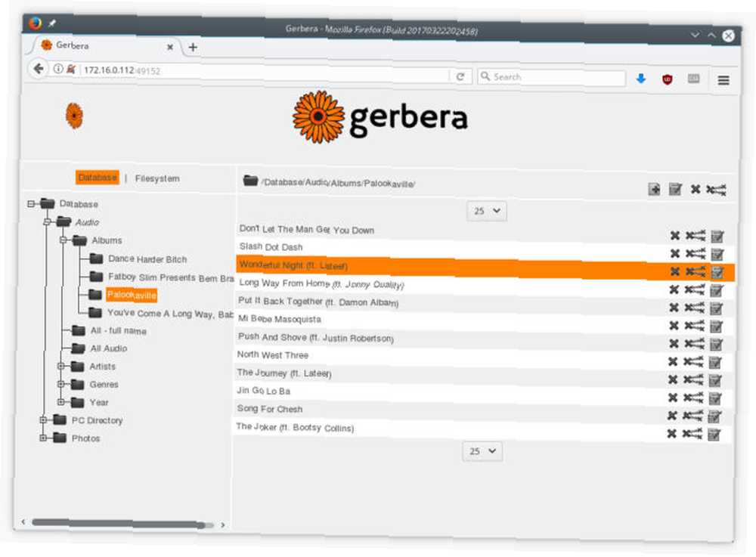This screenshot has height=557, width=756.
Task: Click the Song For Chesh track title
Action: click(x=270, y=409)
